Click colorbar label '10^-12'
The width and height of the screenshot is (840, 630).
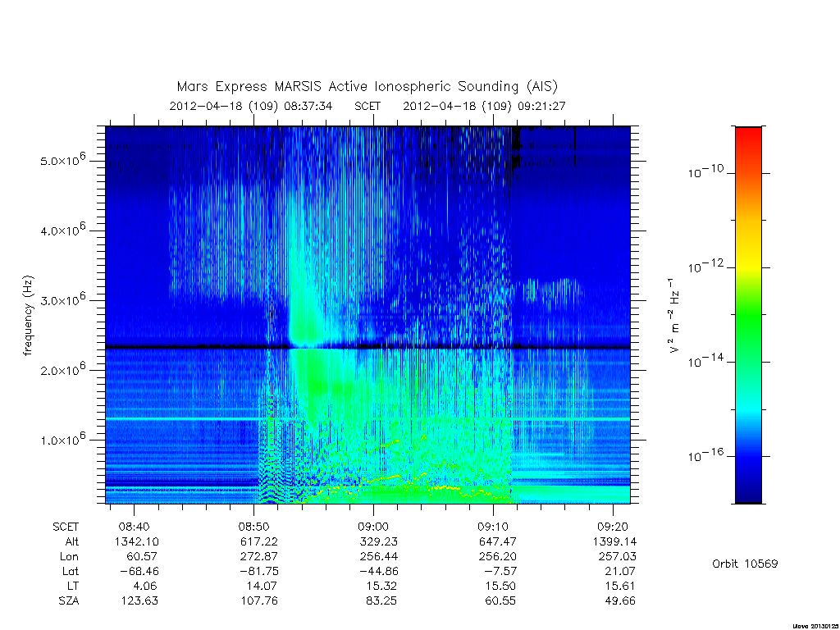pyautogui.click(x=705, y=266)
